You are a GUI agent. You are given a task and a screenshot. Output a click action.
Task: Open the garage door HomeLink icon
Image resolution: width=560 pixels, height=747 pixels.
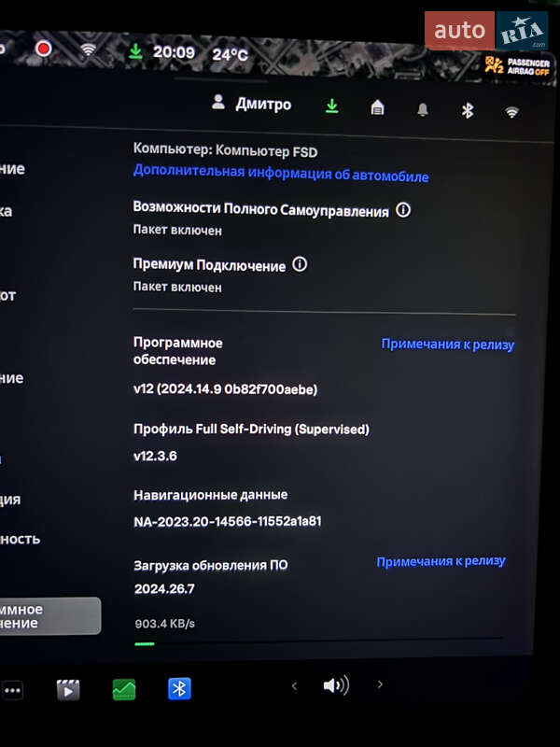pos(377,107)
